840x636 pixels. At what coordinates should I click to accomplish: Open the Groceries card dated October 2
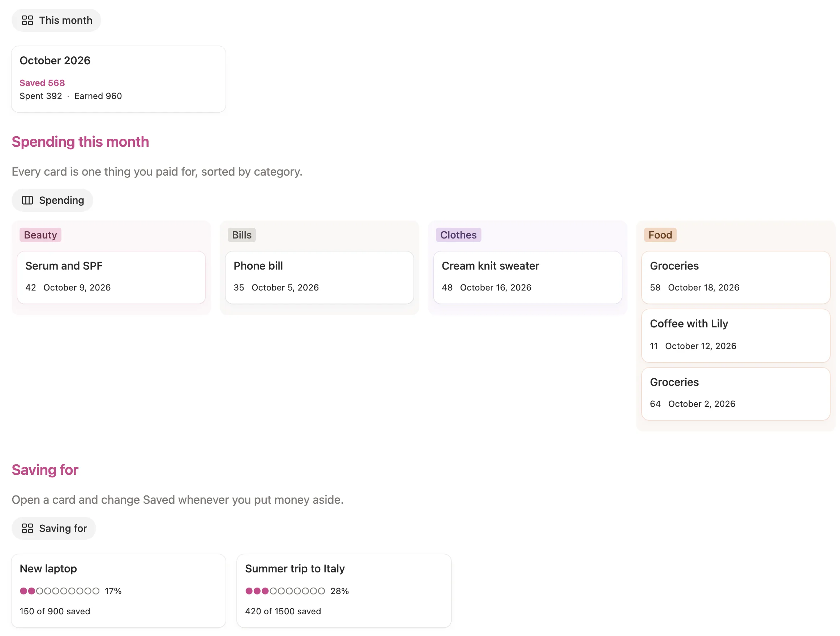pyautogui.click(x=736, y=394)
